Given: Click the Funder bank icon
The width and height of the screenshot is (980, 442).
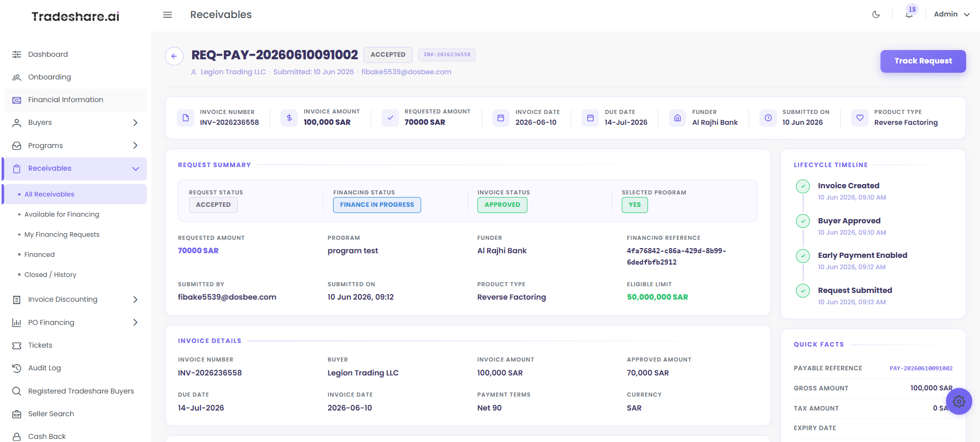Looking at the screenshot, I should pos(677,118).
